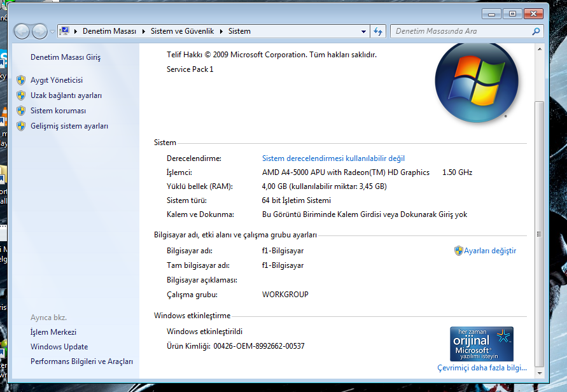
Task: Open Sistem koruması settings
Action: pos(58,111)
